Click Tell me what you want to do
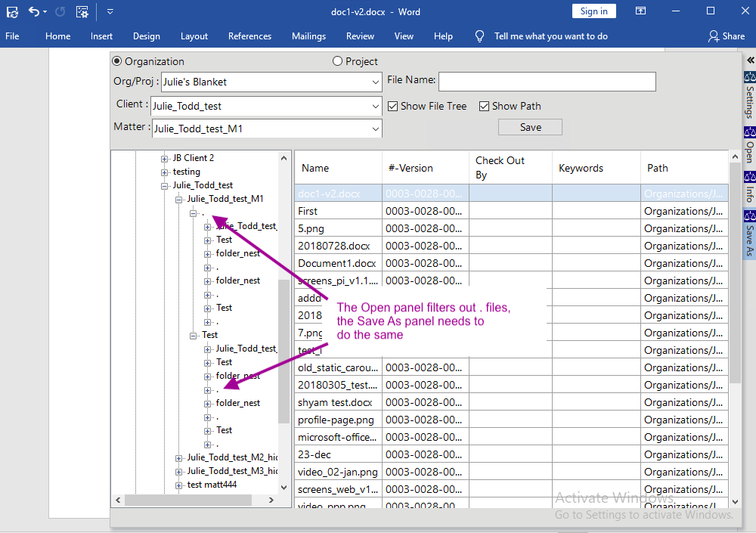 550,36
